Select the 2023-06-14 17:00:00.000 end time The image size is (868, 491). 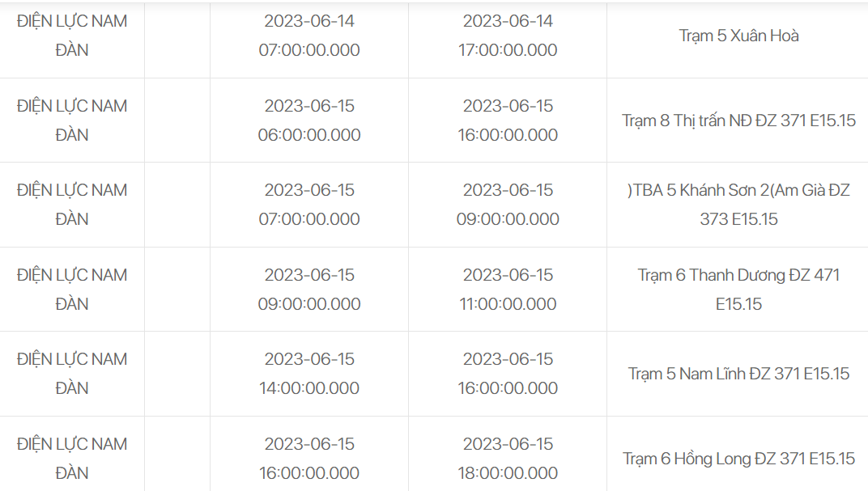coord(508,36)
